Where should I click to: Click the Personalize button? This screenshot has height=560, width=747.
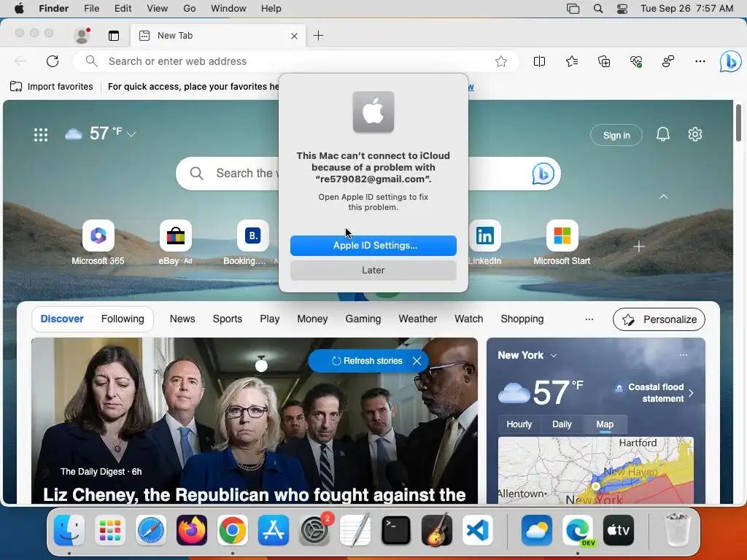[659, 319]
